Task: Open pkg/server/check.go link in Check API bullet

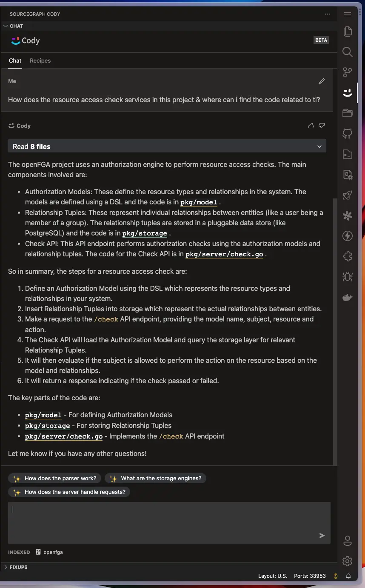Action: tap(224, 254)
